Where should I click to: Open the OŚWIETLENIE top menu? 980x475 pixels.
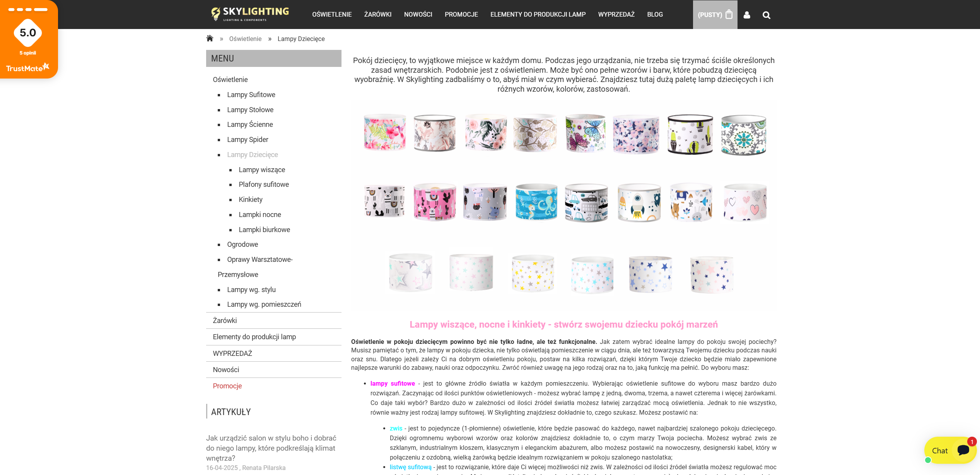pyautogui.click(x=332, y=14)
